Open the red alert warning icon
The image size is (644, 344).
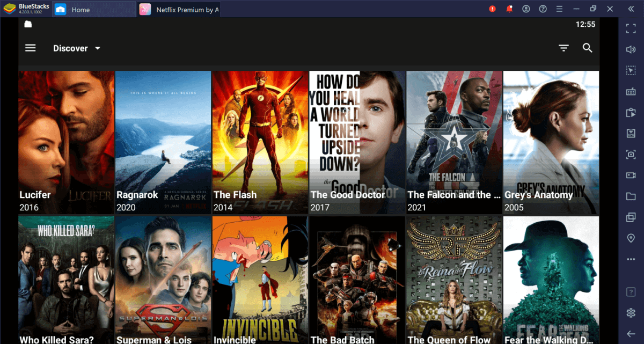493,9
